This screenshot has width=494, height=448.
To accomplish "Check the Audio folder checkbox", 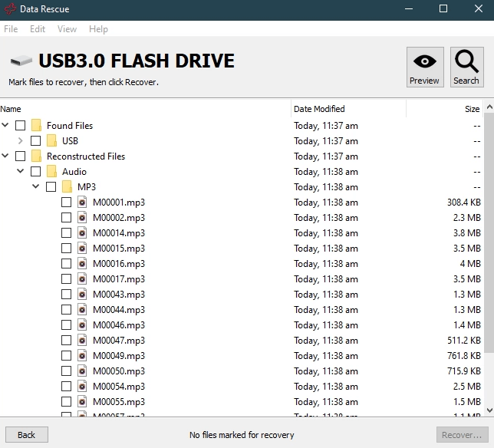I will (35, 171).
